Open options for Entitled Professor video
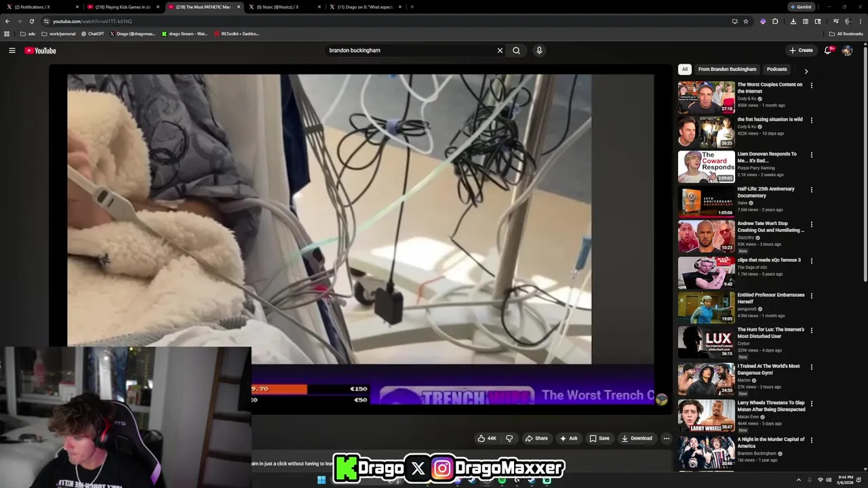Screen dimensions: 868x488 pyautogui.click(x=811, y=296)
